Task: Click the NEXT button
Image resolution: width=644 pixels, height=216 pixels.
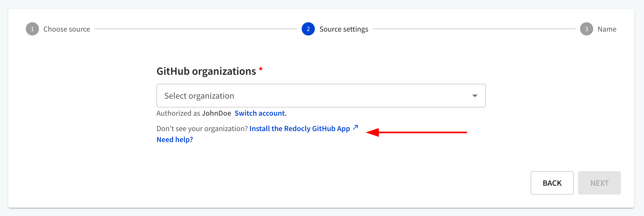Action: pos(600,183)
